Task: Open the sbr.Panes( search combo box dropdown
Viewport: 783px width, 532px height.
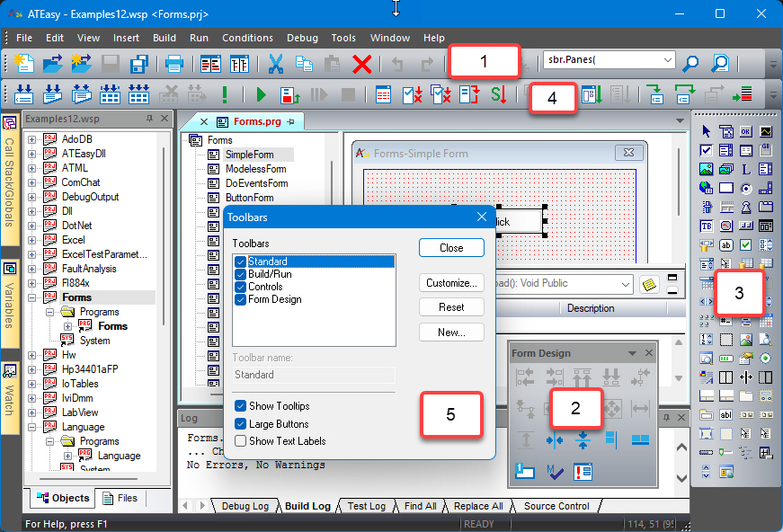Action: 666,61
